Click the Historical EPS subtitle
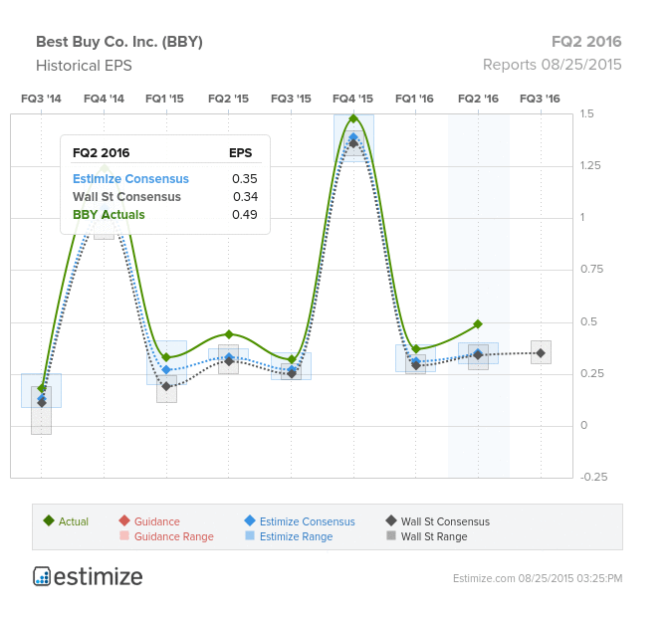This screenshot has width=672, height=617. coord(84,66)
